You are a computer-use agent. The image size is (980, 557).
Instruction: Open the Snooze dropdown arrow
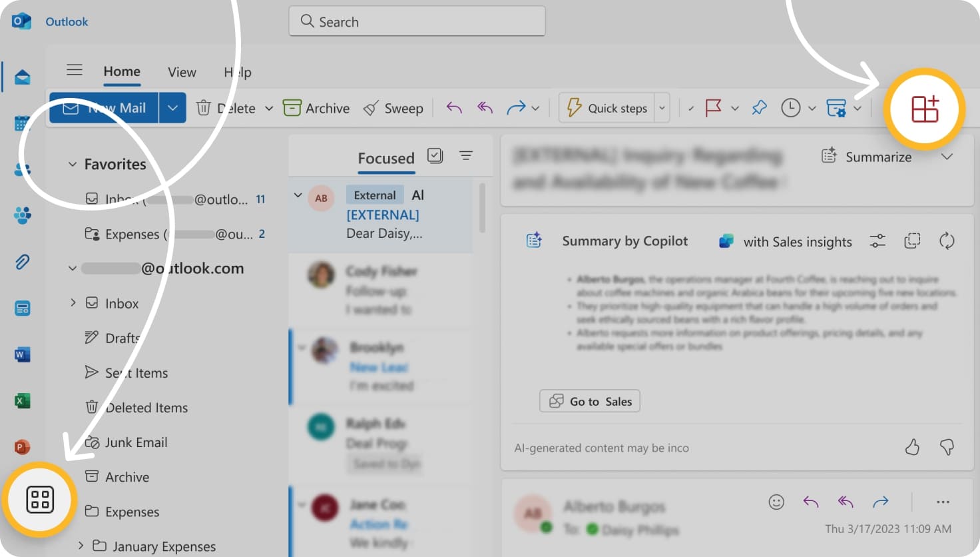point(812,108)
